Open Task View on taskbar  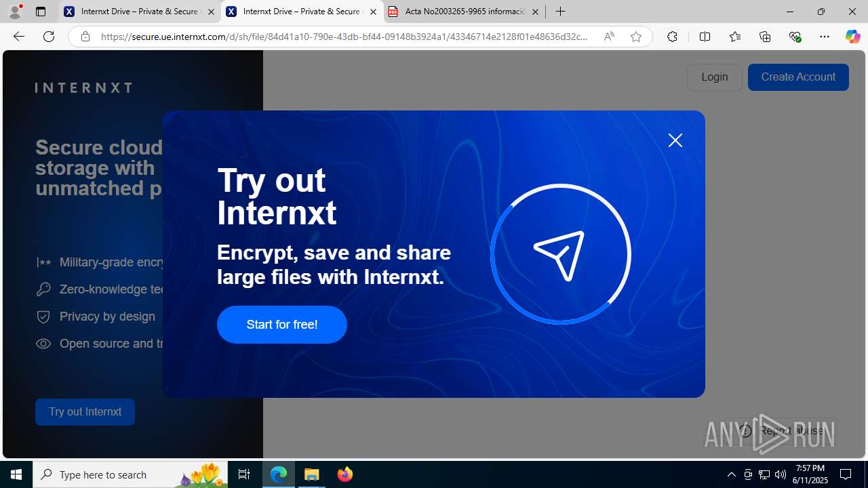click(x=244, y=474)
